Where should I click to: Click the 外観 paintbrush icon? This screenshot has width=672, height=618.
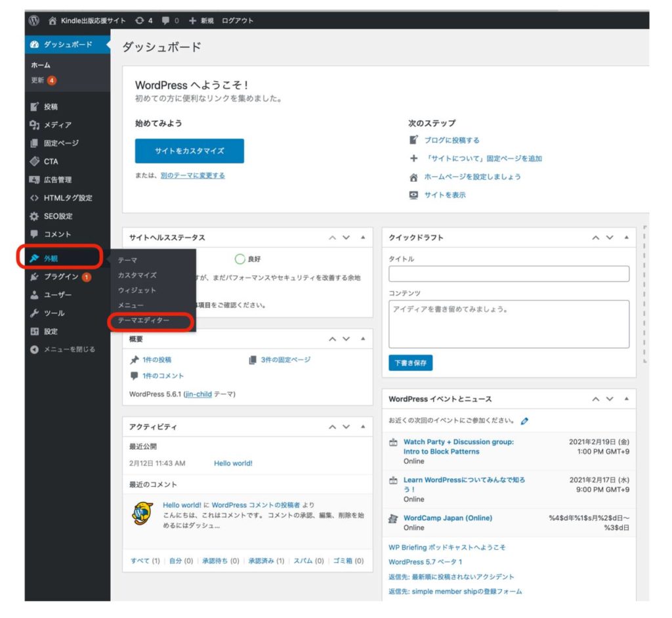(34, 258)
